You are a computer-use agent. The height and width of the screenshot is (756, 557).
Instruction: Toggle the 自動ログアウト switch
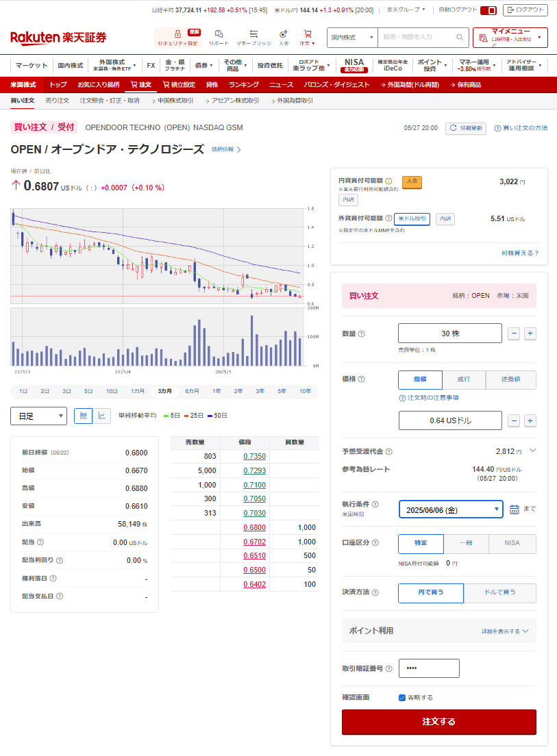point(488,10)
